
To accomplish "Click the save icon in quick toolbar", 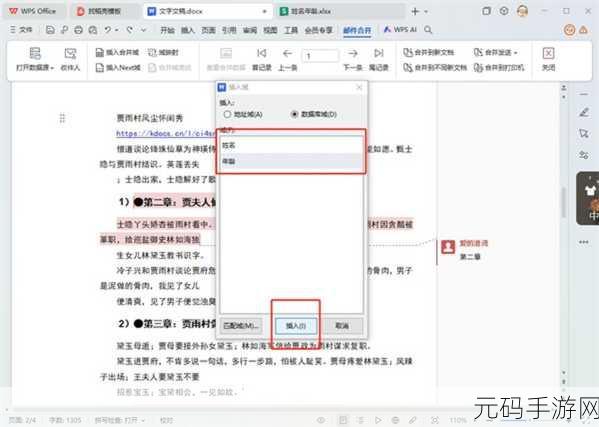I will [x=50, y=29].
